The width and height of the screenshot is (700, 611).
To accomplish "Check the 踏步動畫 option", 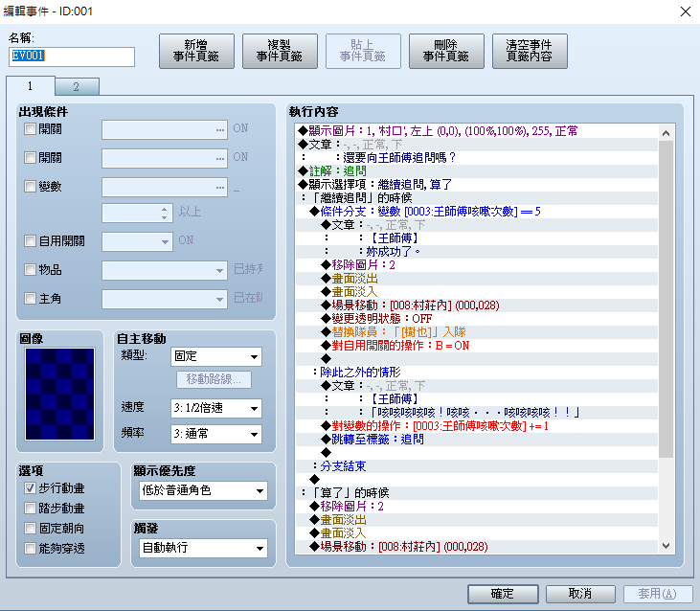I will click(x=30, y=508).
